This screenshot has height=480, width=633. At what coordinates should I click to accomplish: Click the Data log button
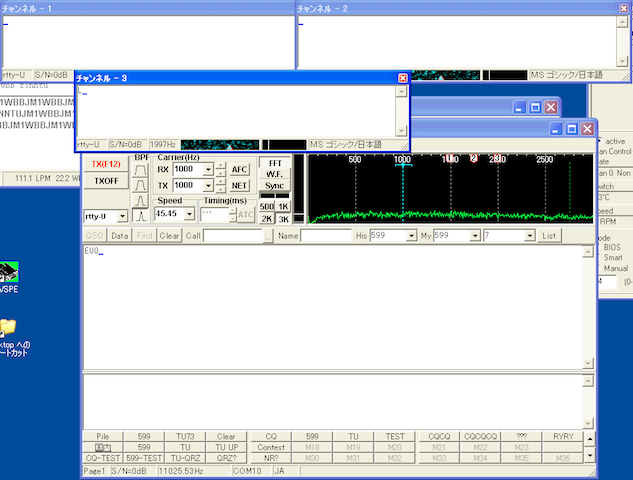[x=119, y=236]
